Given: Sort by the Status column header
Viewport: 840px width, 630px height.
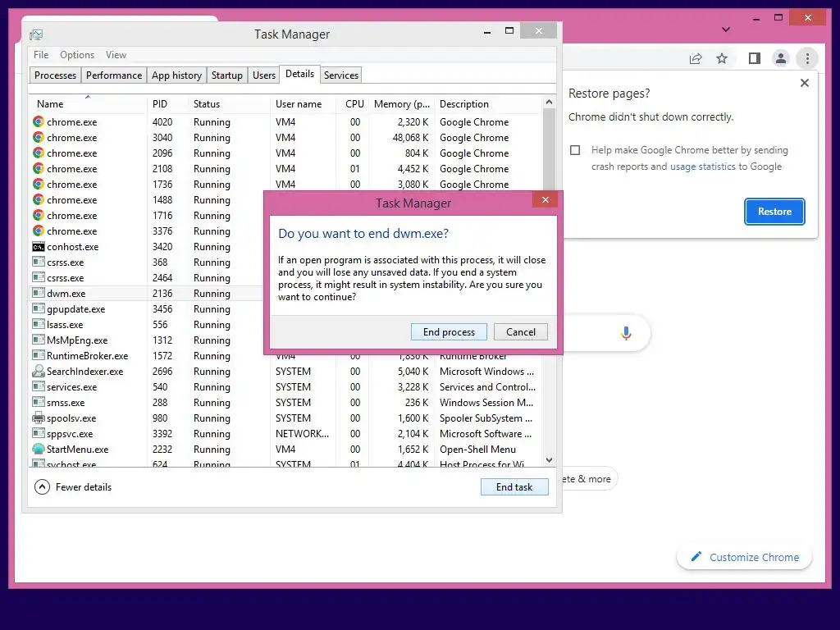Looking at the screenshot, I should (x=229, y=104).
